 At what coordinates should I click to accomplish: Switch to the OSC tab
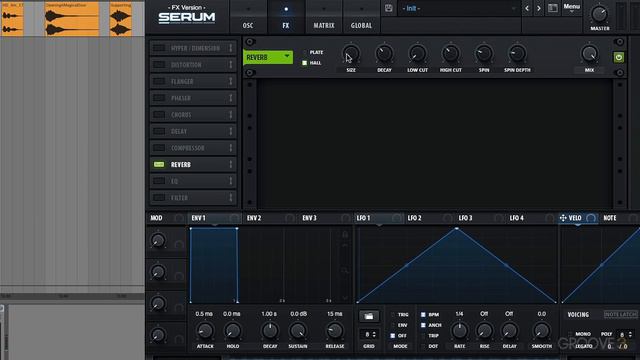(x=248, y=17)
